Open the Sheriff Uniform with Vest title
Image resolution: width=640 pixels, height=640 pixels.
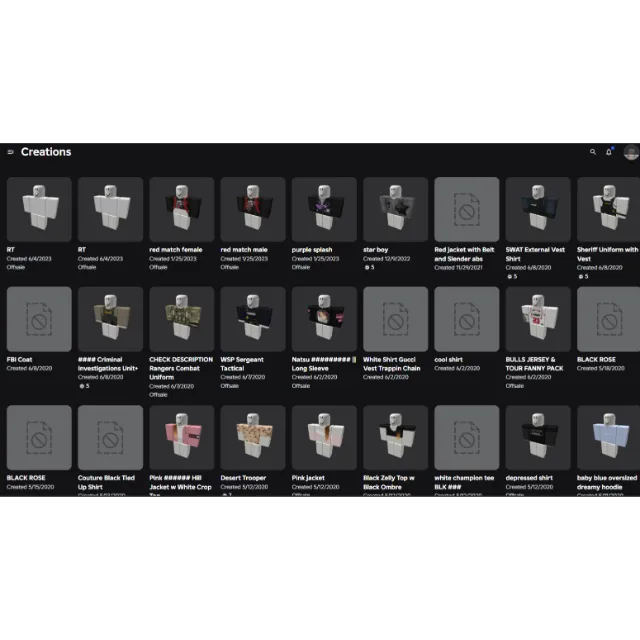(x=607, y=254)
